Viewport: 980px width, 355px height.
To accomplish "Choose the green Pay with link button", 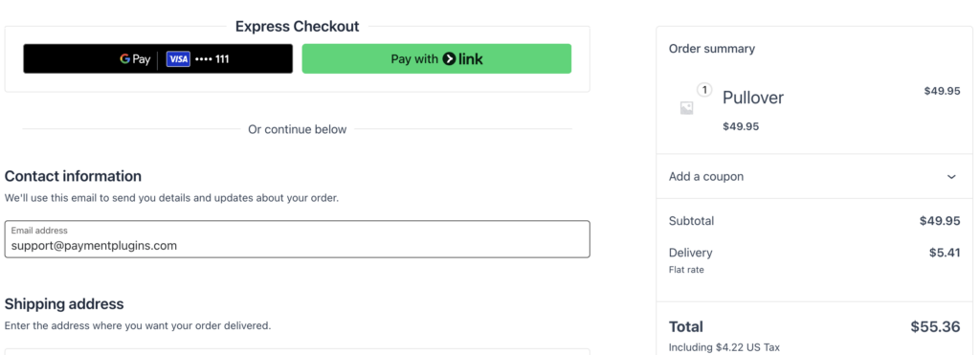I will tap(436, 58).
